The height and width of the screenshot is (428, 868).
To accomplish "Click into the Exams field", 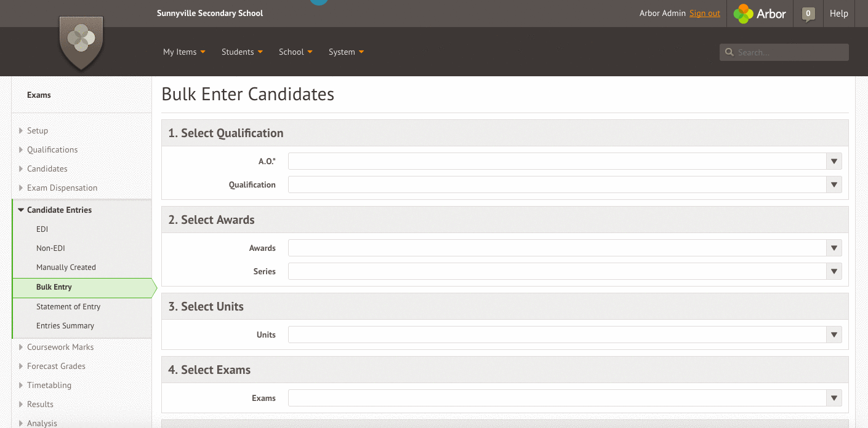I will click(x=557, y=398).
